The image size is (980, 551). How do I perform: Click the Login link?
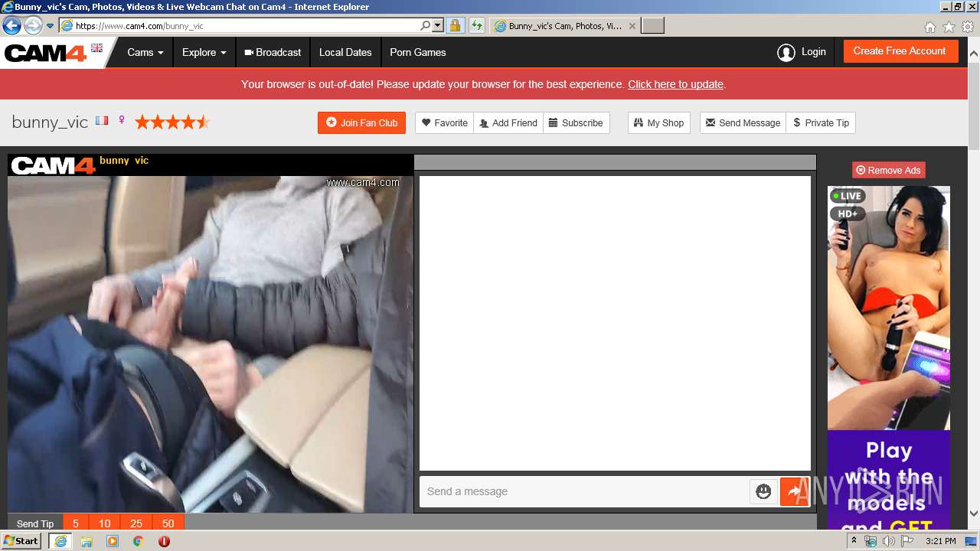coord(813,52)
